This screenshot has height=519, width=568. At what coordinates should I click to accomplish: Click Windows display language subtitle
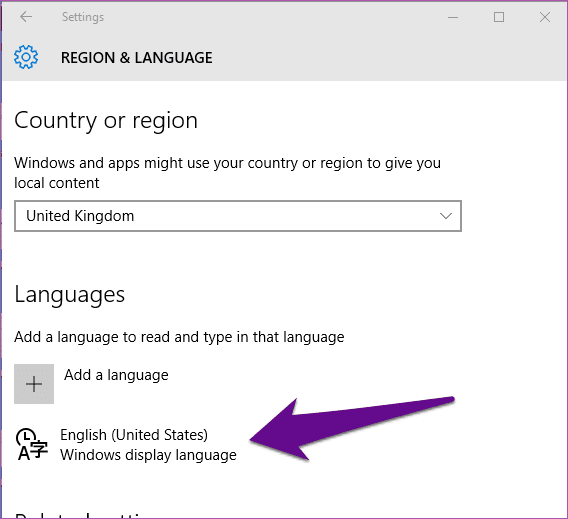[x=148, y=455]
